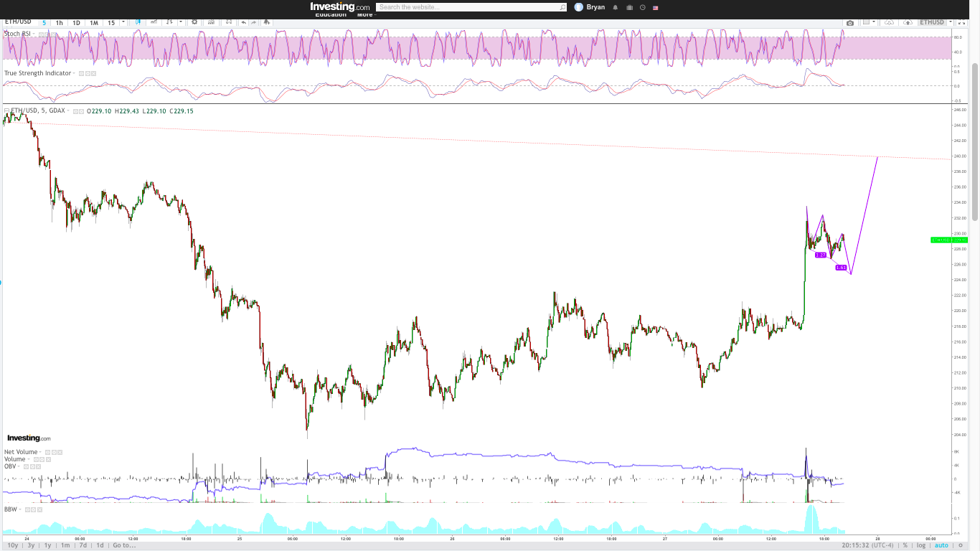This screenshot has height=551, width=980.
Task: Click the compare scales icon in toolbar
Action: [228, 22]
